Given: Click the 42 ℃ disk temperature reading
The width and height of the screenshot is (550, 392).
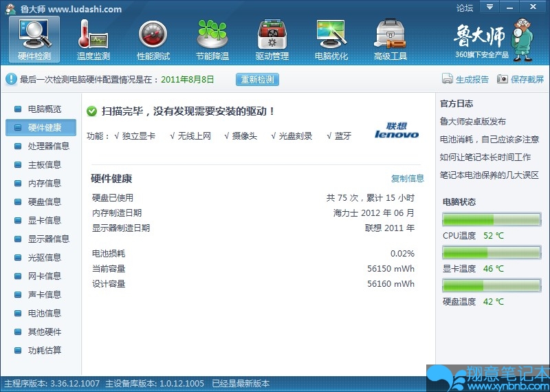Looking at the screenshot, I should point(494,301).
